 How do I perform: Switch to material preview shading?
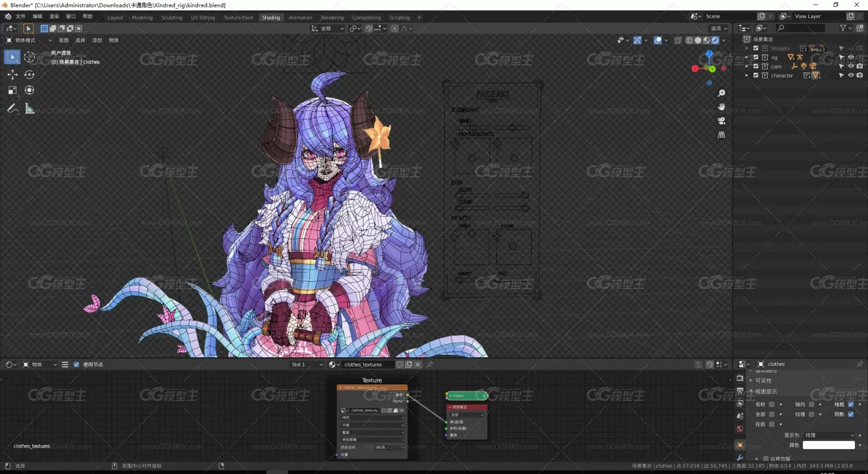click(x=707, y=40)
